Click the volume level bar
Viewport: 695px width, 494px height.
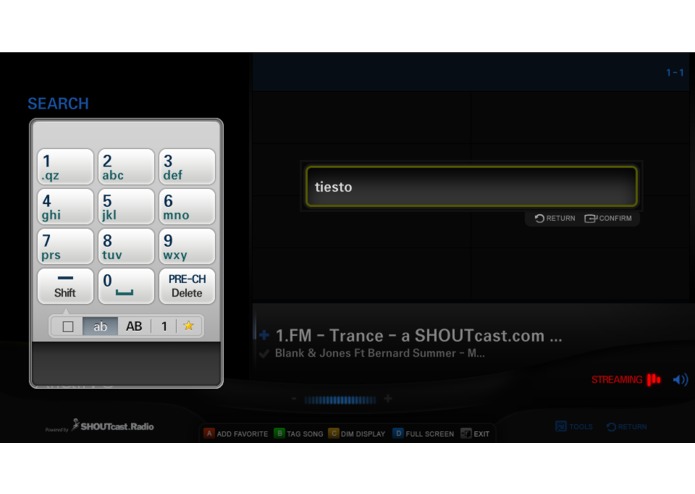340,400
